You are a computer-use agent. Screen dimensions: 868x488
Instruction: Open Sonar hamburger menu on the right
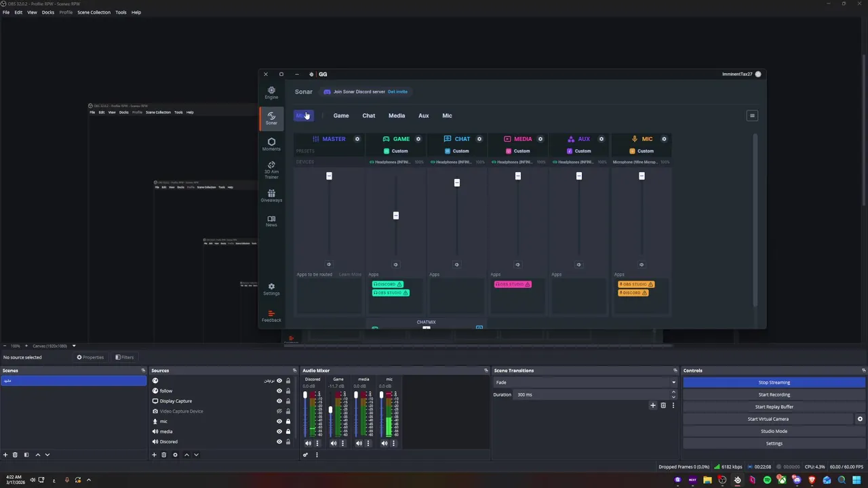point(752,115)
